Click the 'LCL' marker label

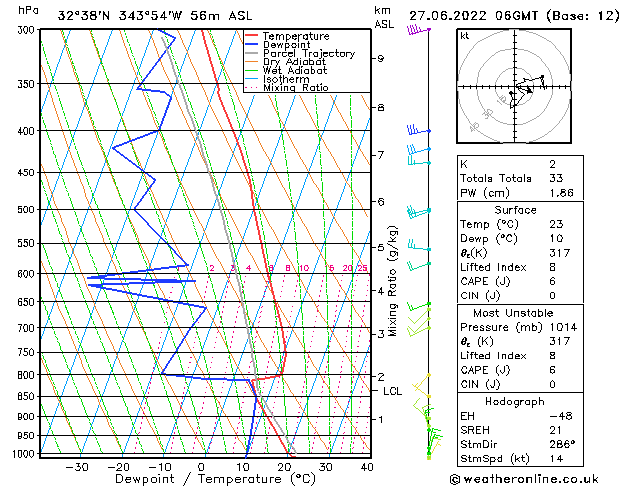[x=392, y=391]
